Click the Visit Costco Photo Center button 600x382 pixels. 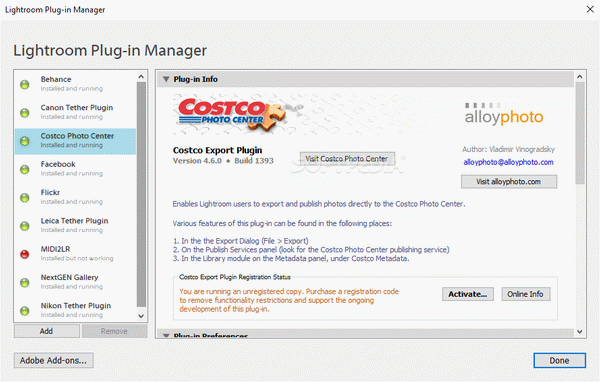[x=347, y=159]
